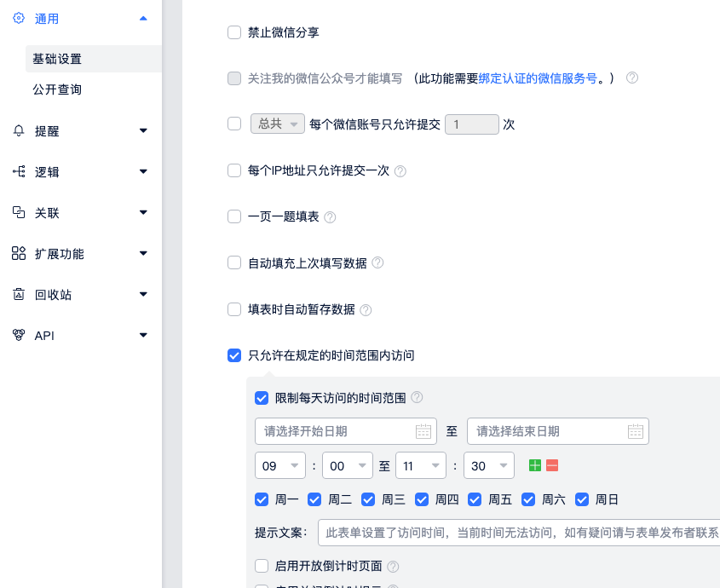Click the 提示文案 text input field
720x588 pixels.
pos(520,533)
